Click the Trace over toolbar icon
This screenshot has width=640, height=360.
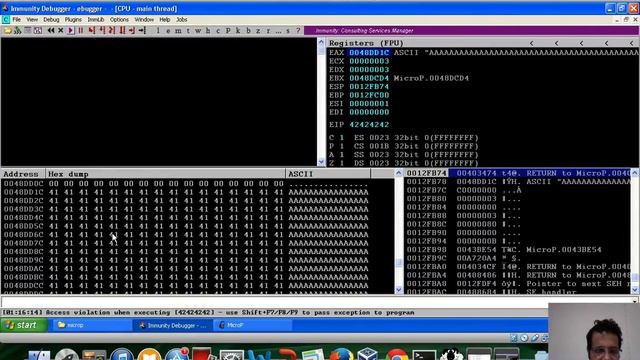point(122,31)
